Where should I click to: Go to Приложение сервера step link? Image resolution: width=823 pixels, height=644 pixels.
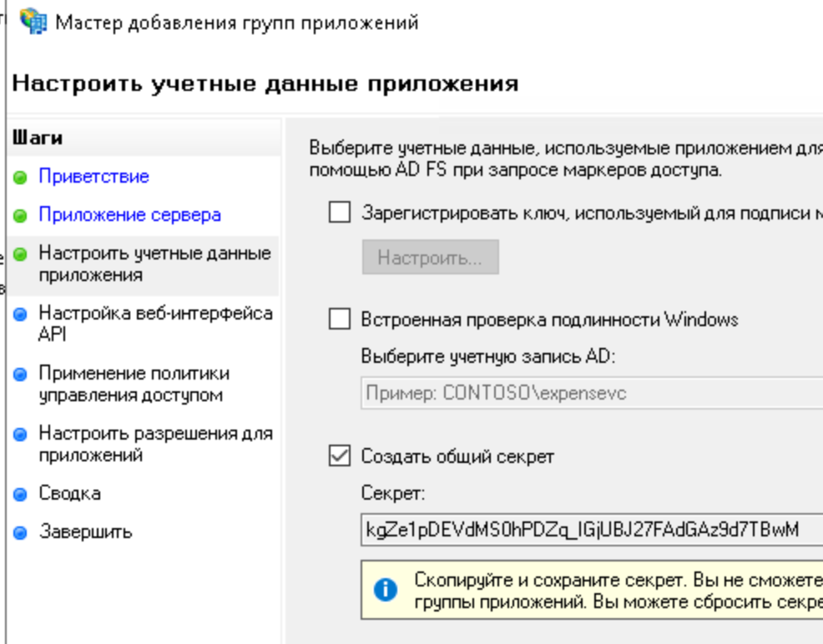pyautogui.click(x=129, y=215)
